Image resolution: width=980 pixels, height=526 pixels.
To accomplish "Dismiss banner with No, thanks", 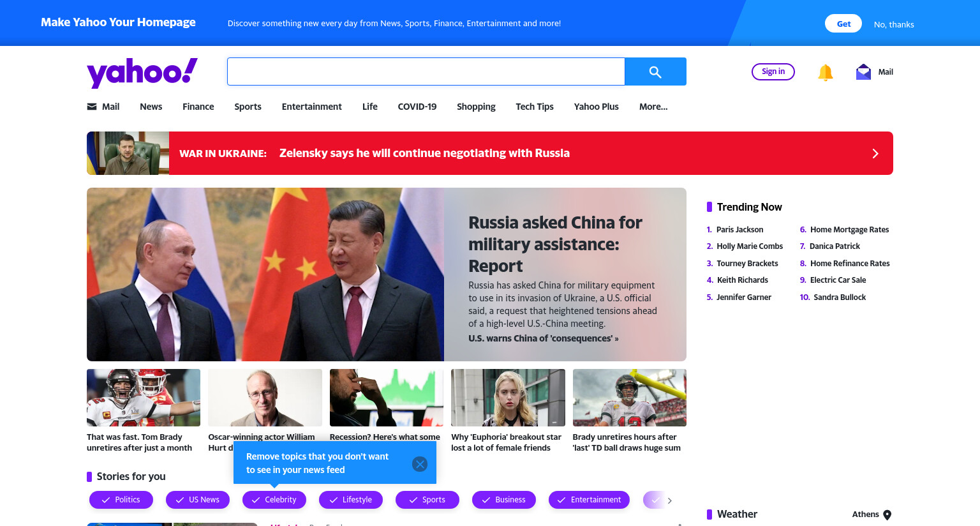I will (894, 24).
